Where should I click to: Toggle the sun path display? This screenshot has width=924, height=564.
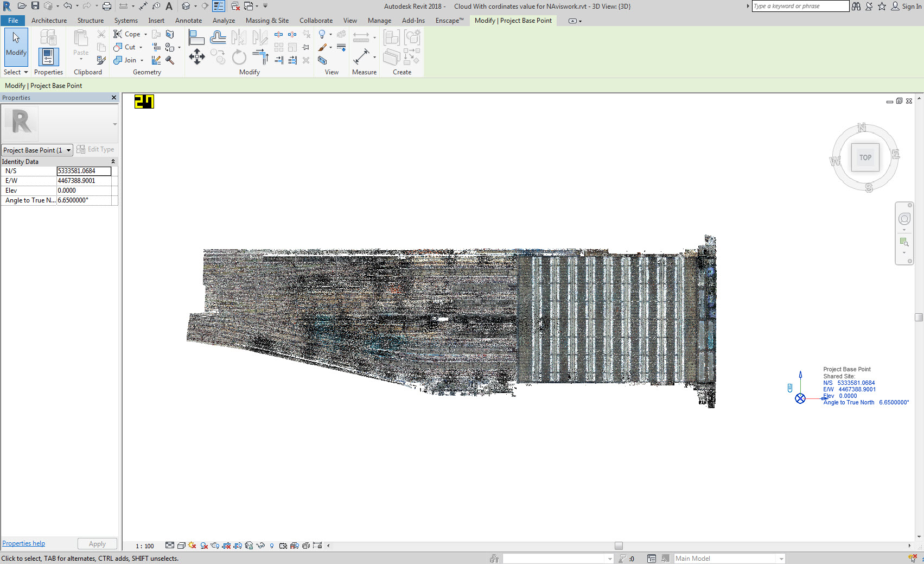point(192,546)
